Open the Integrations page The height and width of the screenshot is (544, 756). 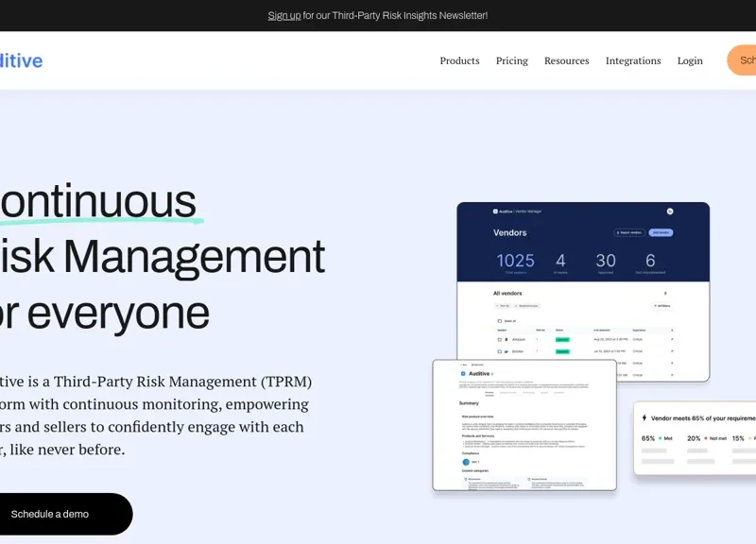(x=633, y=60)
